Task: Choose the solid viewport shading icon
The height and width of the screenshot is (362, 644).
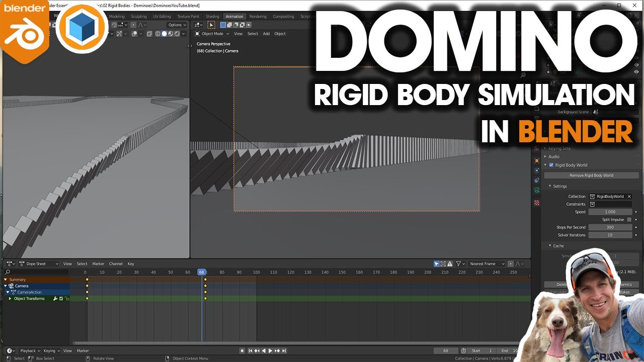Action: [164, 34]
